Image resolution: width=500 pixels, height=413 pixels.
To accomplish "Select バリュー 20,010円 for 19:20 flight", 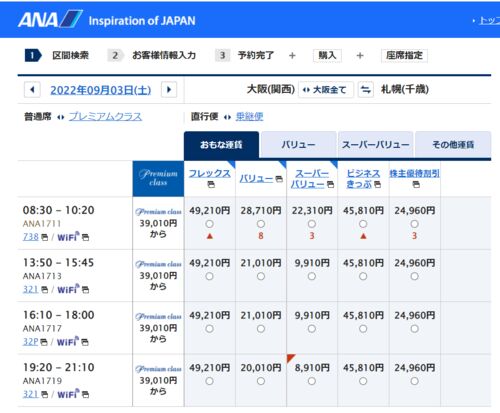I will coord(261,381).
